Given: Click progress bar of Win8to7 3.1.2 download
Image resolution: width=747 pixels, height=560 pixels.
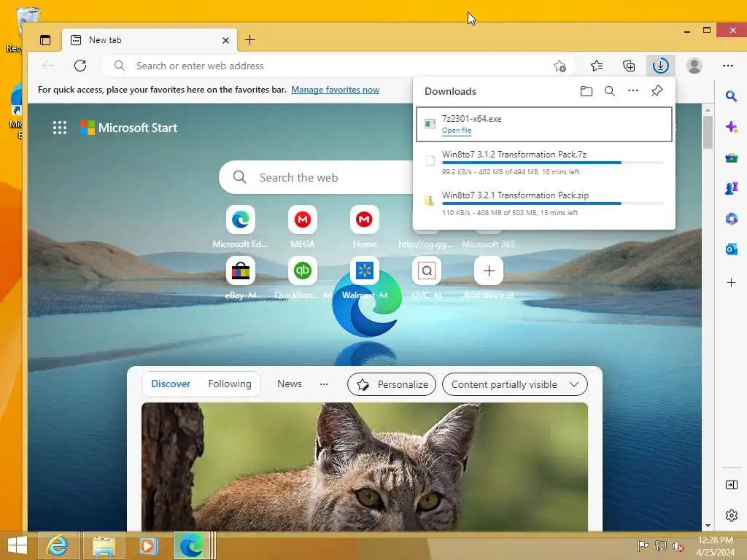Looking at the screenshot, I should pos(552,163).
